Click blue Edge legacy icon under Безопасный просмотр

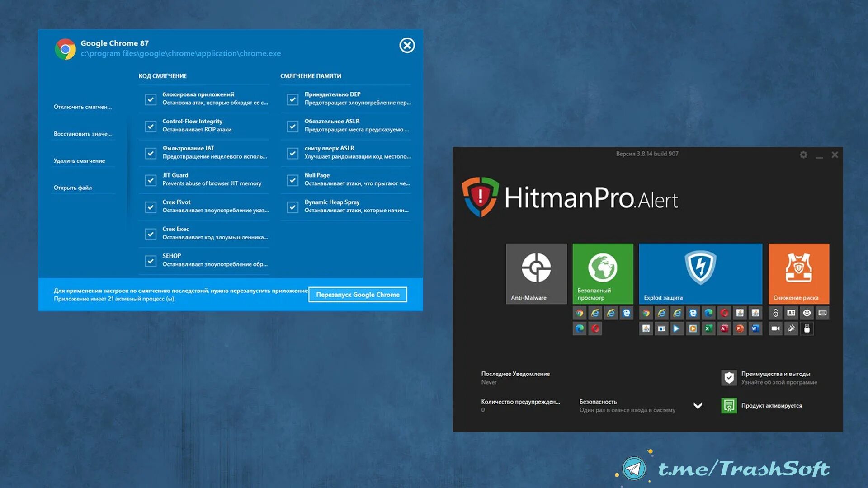point(627,313)
